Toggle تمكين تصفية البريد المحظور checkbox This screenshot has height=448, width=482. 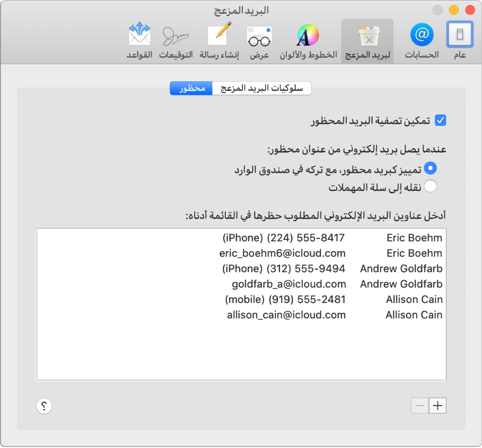tap(440, 120)
